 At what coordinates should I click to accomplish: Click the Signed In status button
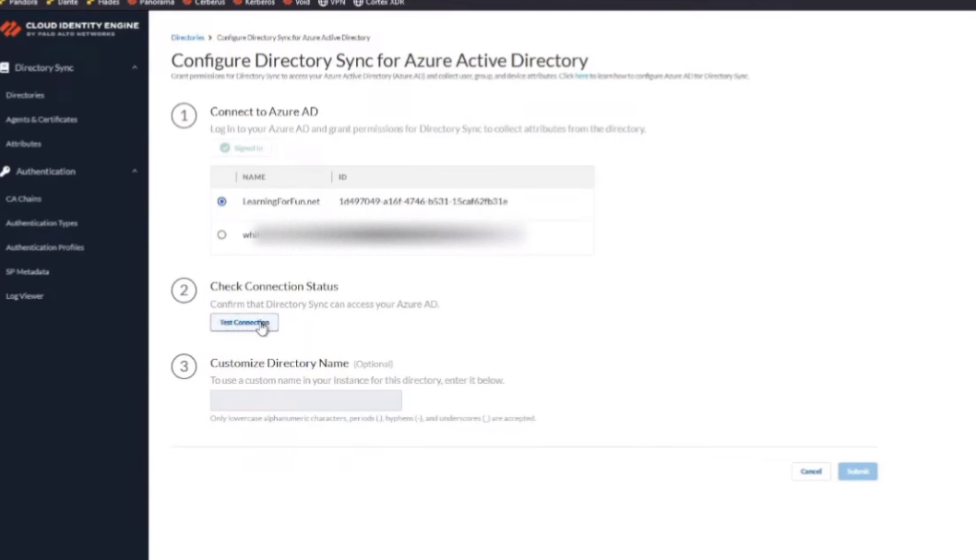point(242,149)
